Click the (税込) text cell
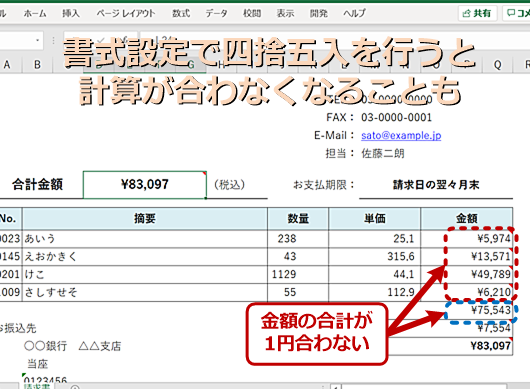This screenshot has height=389, width=530. click(230, 185)
